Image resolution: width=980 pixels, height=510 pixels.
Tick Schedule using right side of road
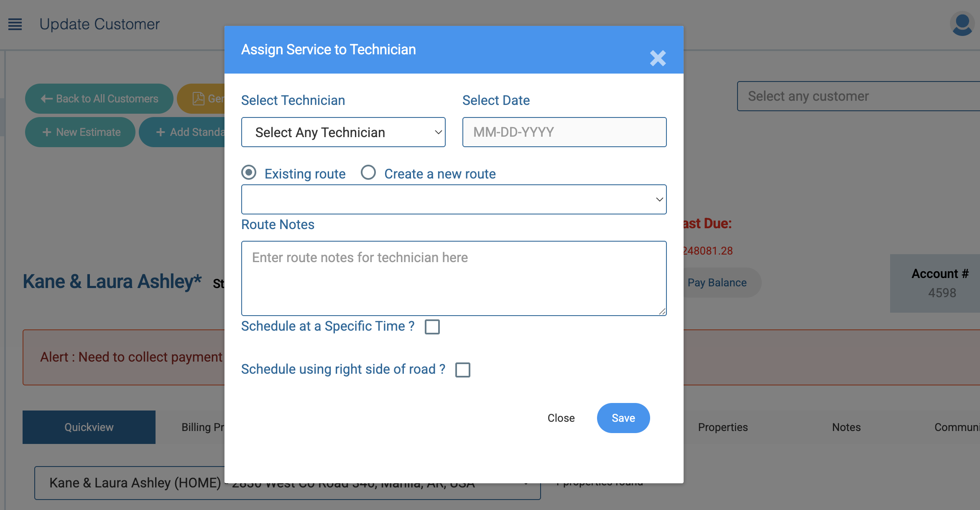click(462, 370)
